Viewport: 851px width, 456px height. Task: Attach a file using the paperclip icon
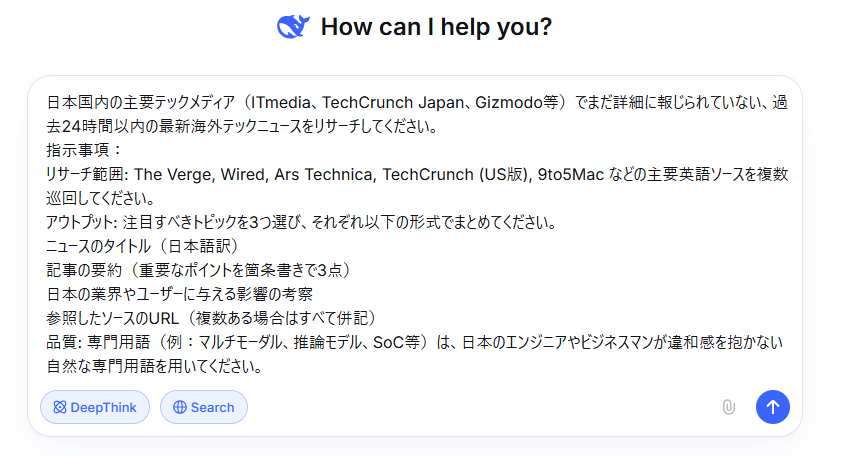pos(728,407)
